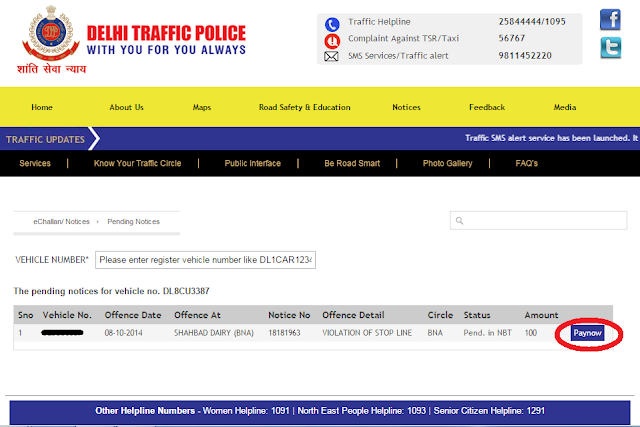640x427 pixels.
Task: Open the Media menu item
Action: coord(565,107)
